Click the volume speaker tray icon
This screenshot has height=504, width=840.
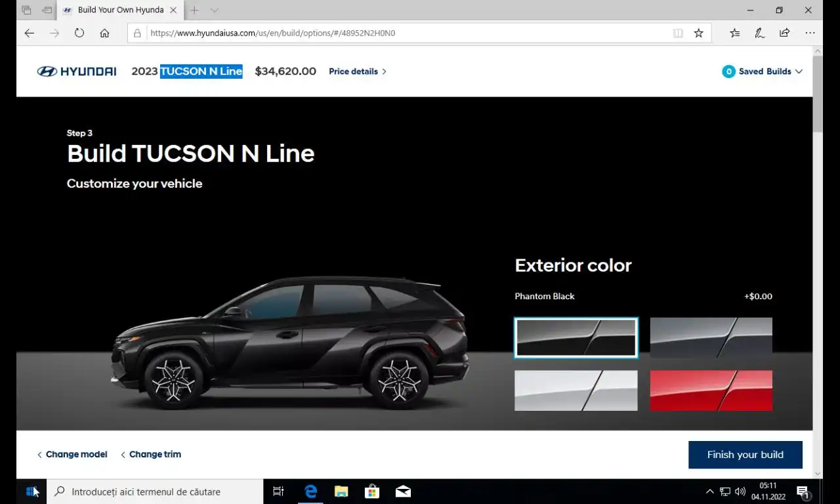740,492
